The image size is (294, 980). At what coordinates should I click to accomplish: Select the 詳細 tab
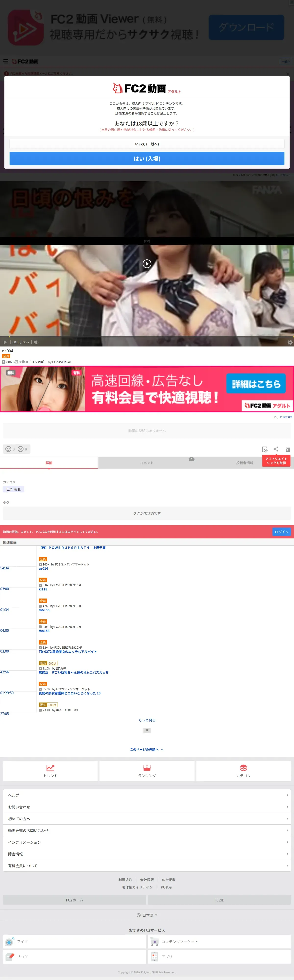49,463
